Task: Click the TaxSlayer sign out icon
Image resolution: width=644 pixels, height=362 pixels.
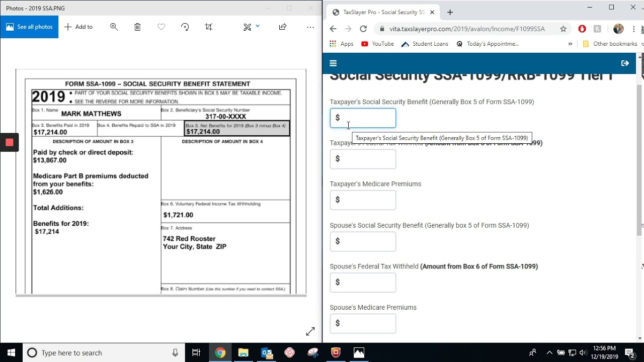Action: [x=625, y=63]
